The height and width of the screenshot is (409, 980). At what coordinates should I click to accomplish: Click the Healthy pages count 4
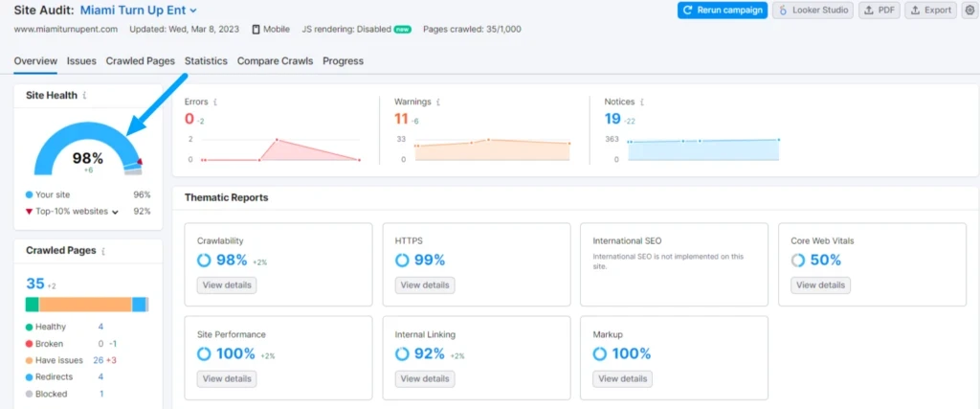(x=100, y=327)
